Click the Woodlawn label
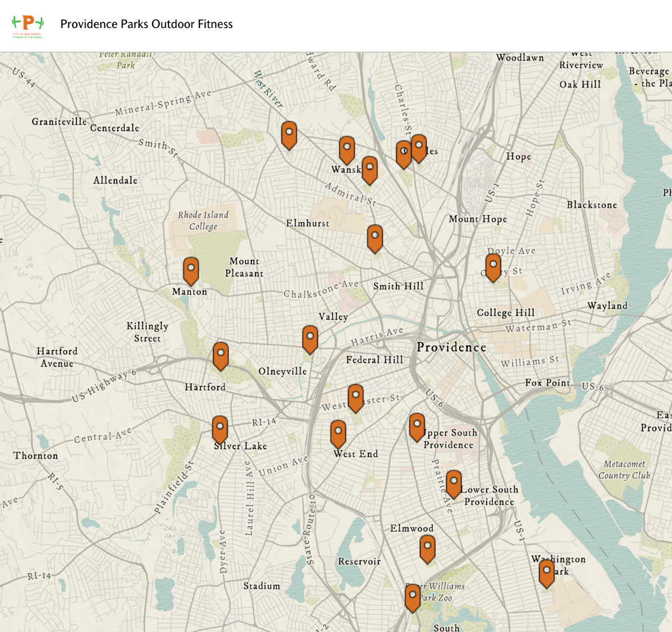Viewport: 672px width, 632px height. 520,58
